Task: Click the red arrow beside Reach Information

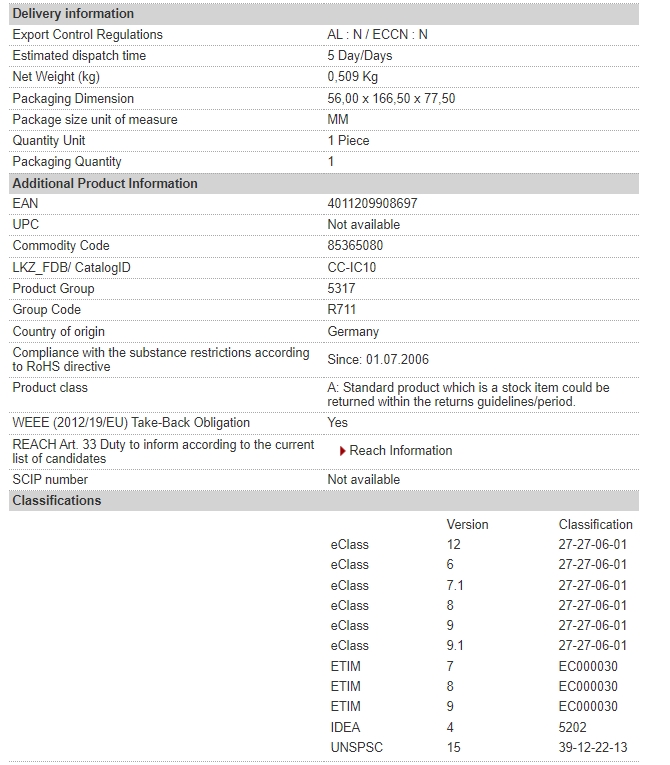Action: click(343, 451)
